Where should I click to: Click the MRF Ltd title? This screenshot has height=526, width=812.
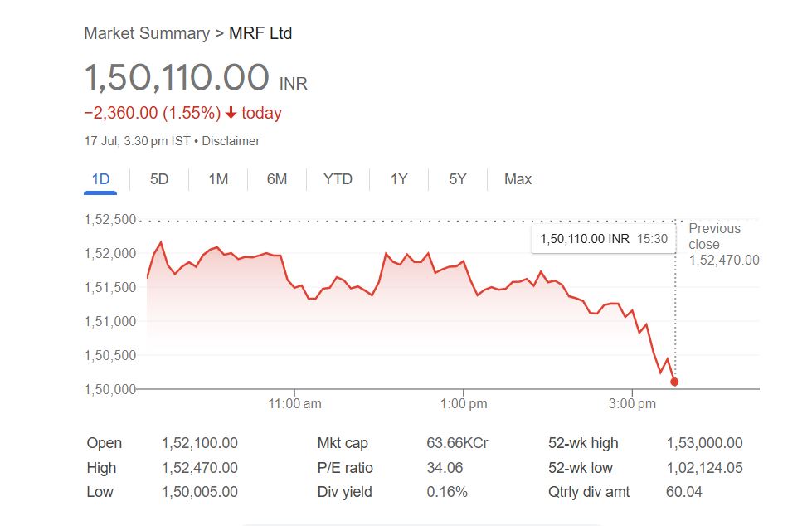[x=260, y=34]
